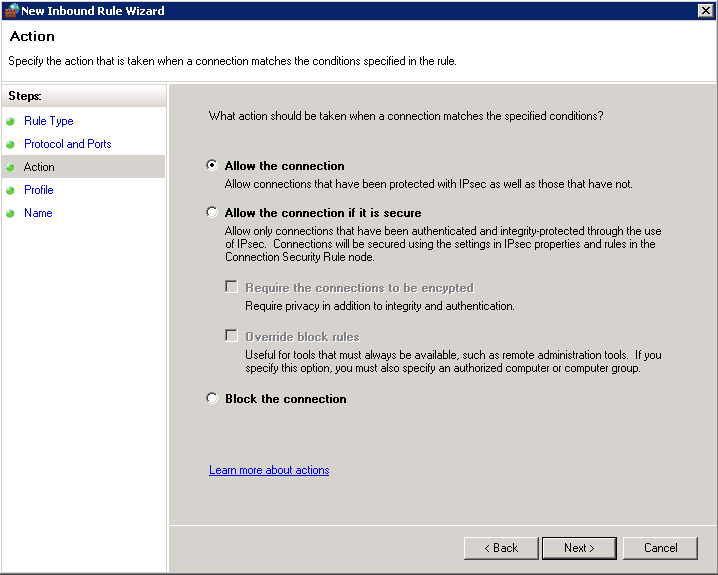Click green bullet next to Action step
The image size is (718, 575).
pyautogui.click(x=11, y=167)
